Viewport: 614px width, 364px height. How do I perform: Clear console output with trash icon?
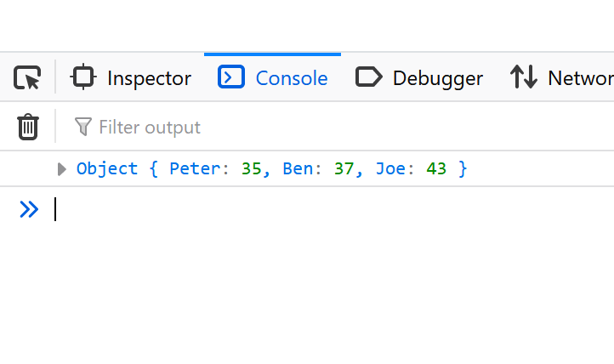click(x=28, y=127)
